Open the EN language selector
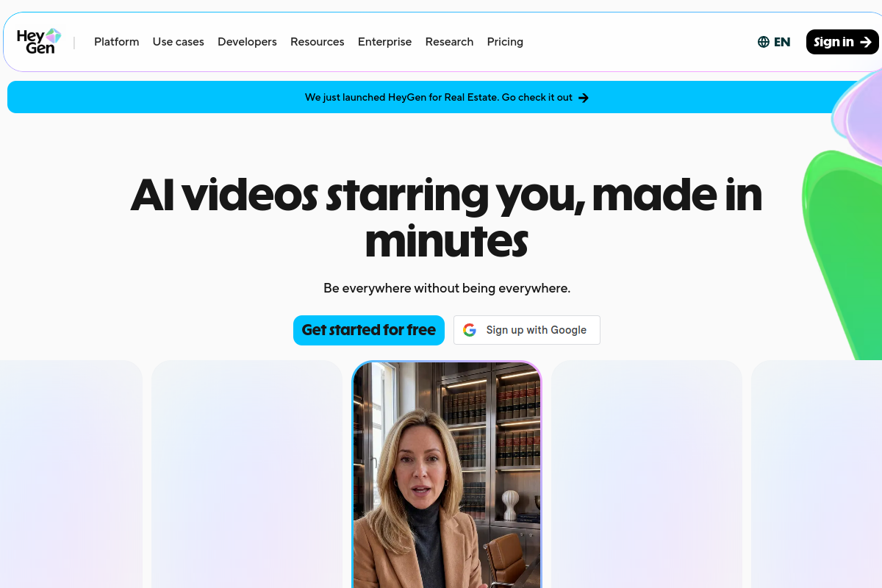882x588 pixels. click(x=774, y=42)
